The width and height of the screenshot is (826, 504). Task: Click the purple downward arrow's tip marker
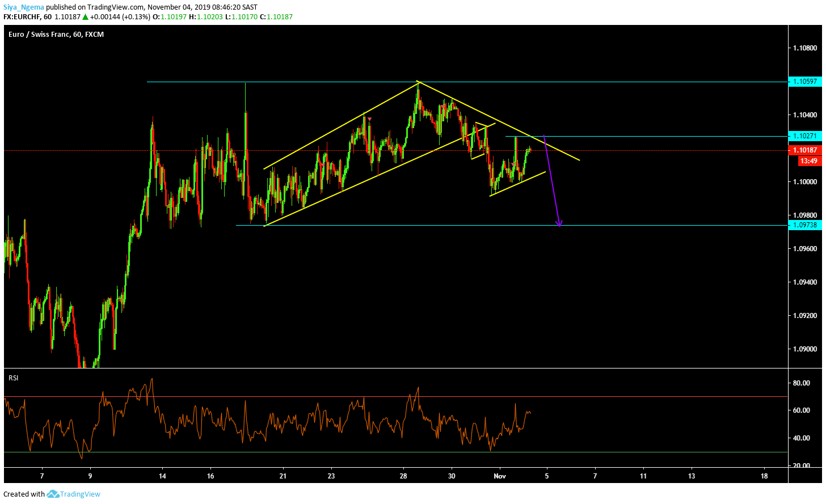(x=559, y=224)
